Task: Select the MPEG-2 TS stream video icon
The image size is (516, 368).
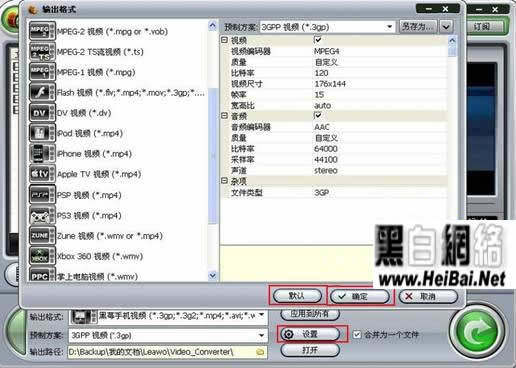Action: click(42, 52)
